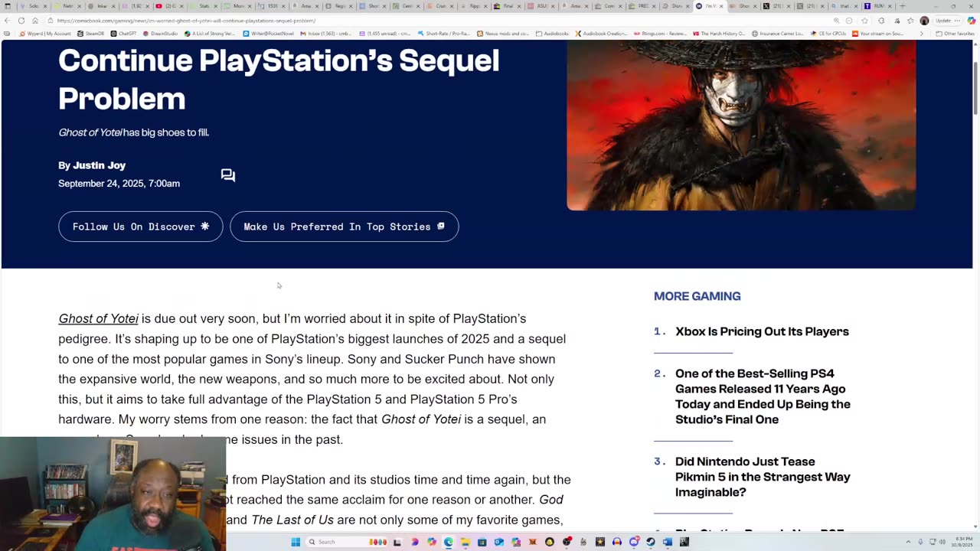The height and width of the screenshot is (551, 980).
Task: Click the zoom magnifier in address bar
Action: tap(836, 21)
